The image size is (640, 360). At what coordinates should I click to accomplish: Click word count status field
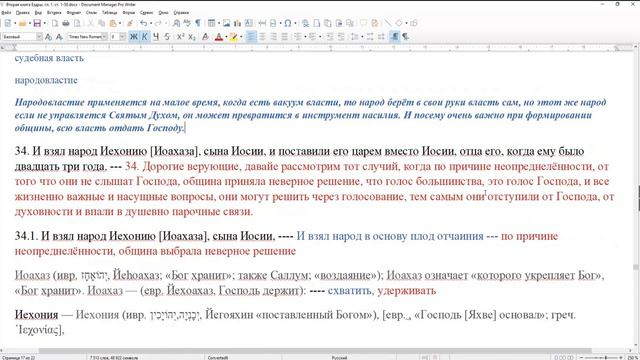(114, 358)
